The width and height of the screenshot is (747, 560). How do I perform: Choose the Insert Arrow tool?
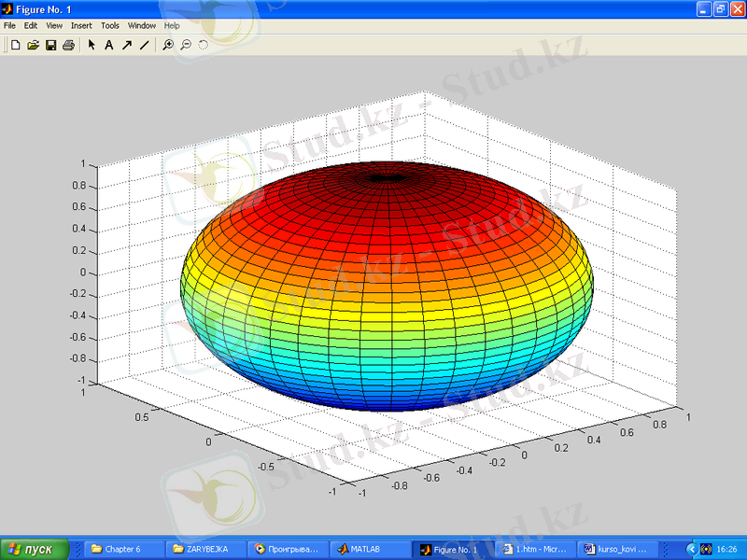(126, 45)
